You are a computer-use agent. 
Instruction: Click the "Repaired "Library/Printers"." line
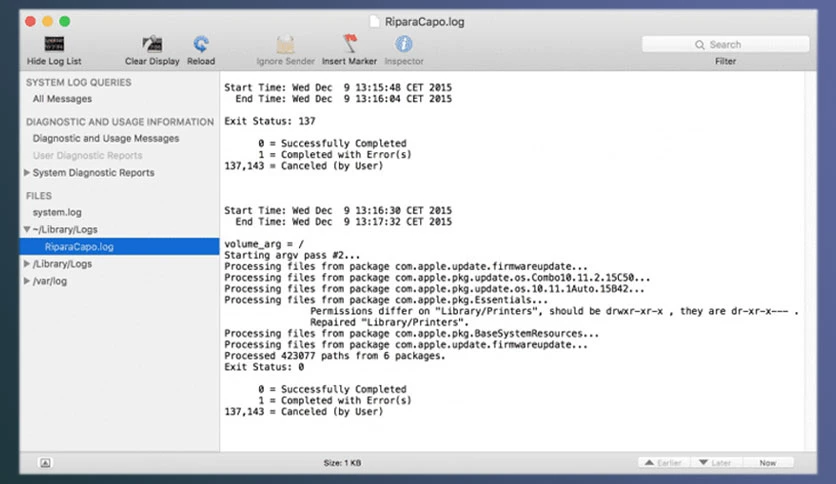(389, 322)
